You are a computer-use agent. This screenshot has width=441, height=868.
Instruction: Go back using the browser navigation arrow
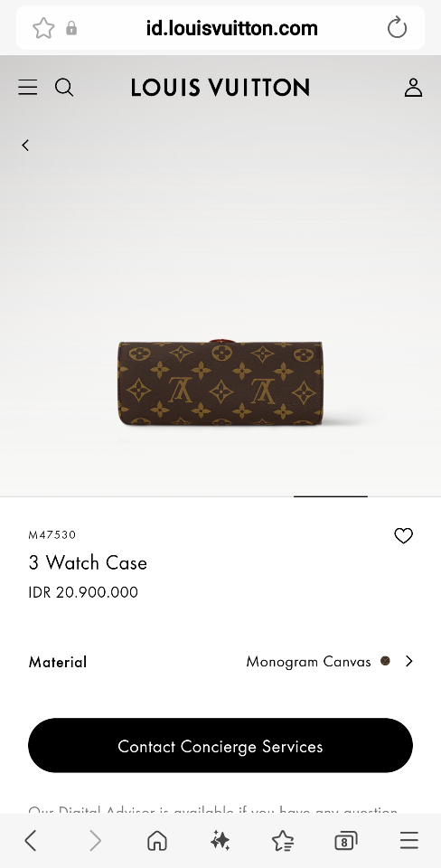click(x=31, y=841)
